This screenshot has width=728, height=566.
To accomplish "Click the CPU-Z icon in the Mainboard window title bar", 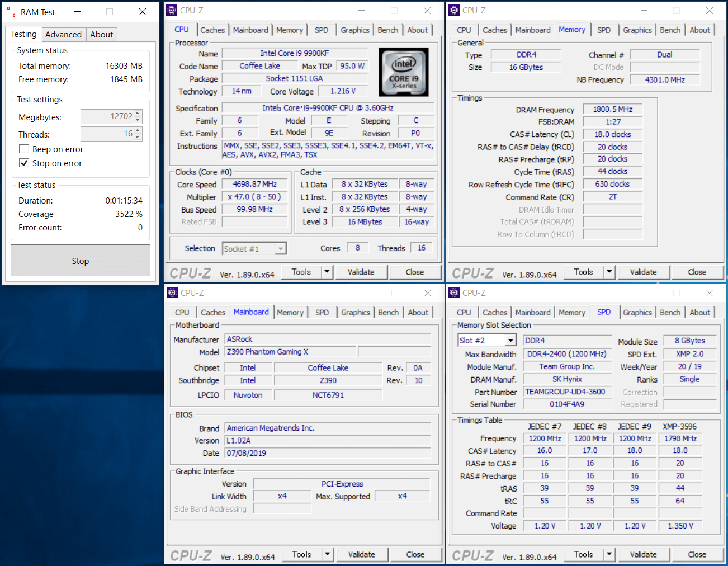I will click(x=172, y=293).
